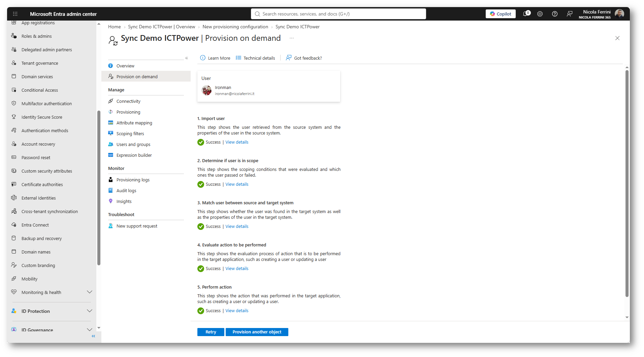Viewport: 644px width, 357px height.
Task: Click the Retry button
Action: (211, 332)
